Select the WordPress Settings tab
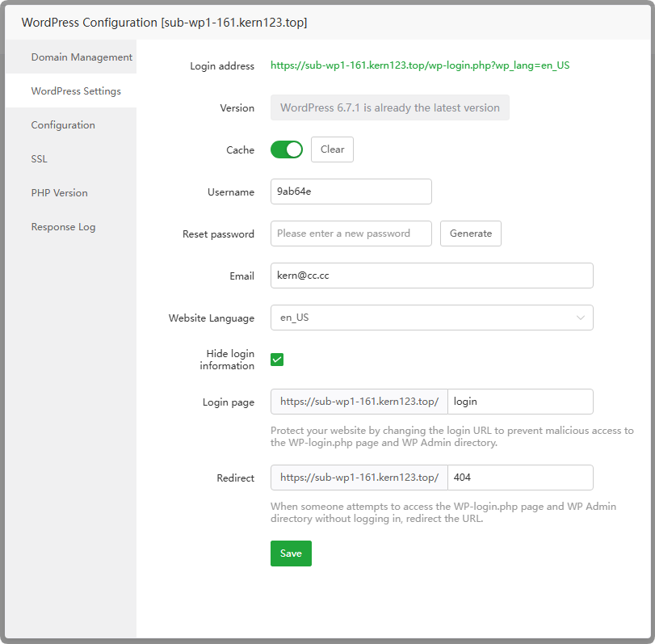655x644 pixels. (76, 91)
